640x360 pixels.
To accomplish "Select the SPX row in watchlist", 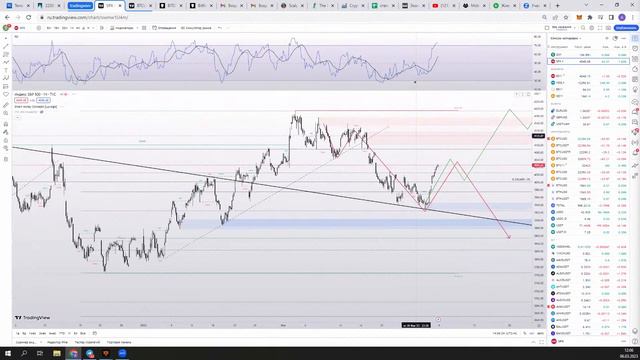I will pyautogui.click(x=588, y=62).
